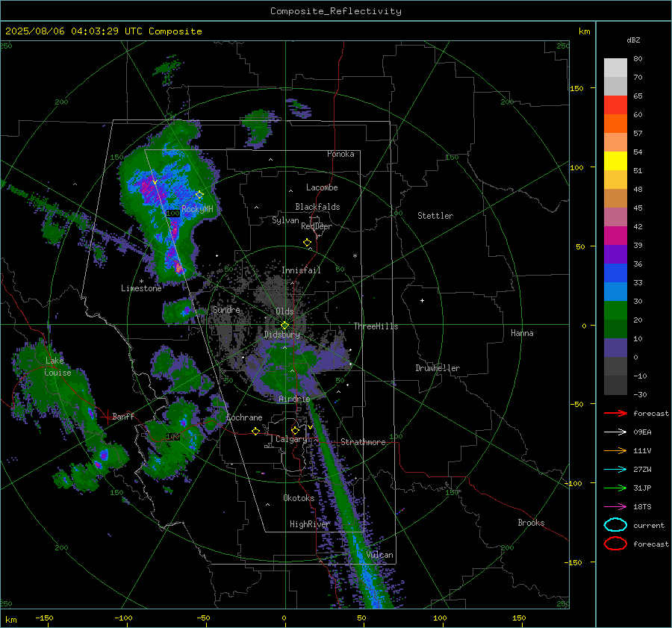Click the Brooks label
Viewport: 672px width, 628px height.
pyautogui.click(x=531, y=523)
